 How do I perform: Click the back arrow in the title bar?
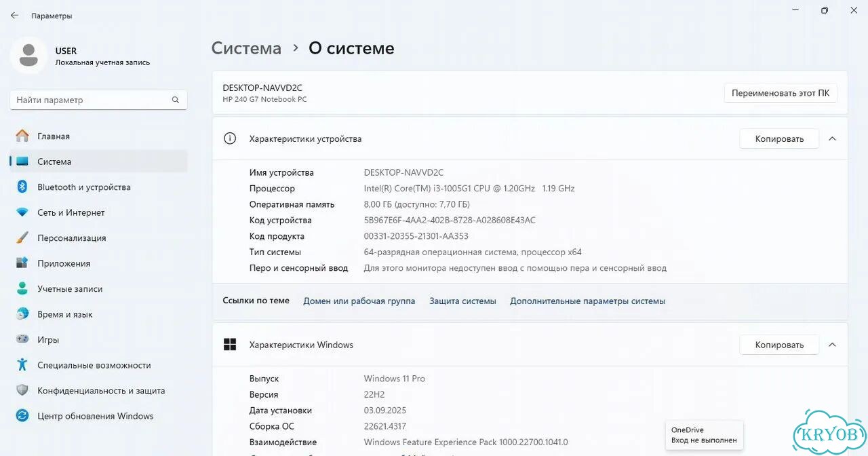click(14, 15)
